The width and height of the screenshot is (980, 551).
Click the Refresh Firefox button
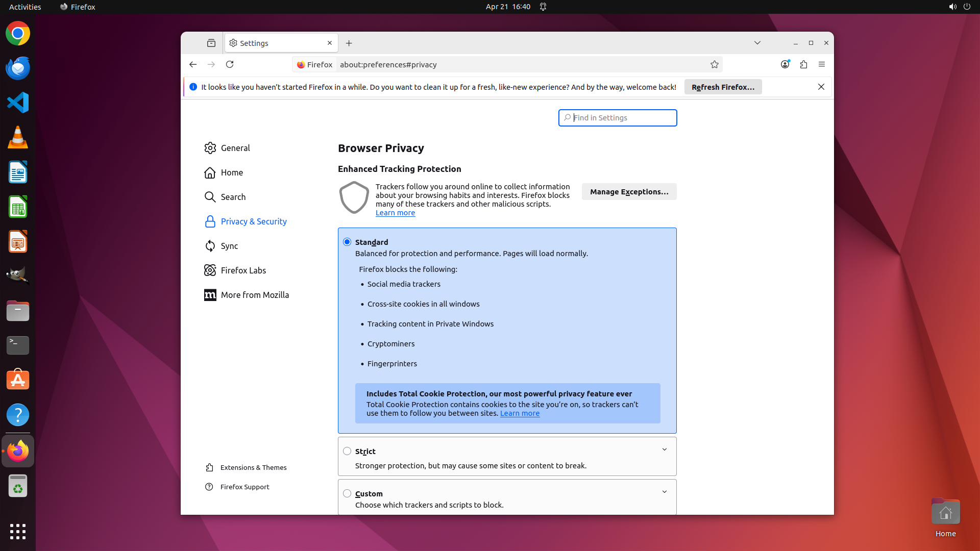(x=723, y=87)
